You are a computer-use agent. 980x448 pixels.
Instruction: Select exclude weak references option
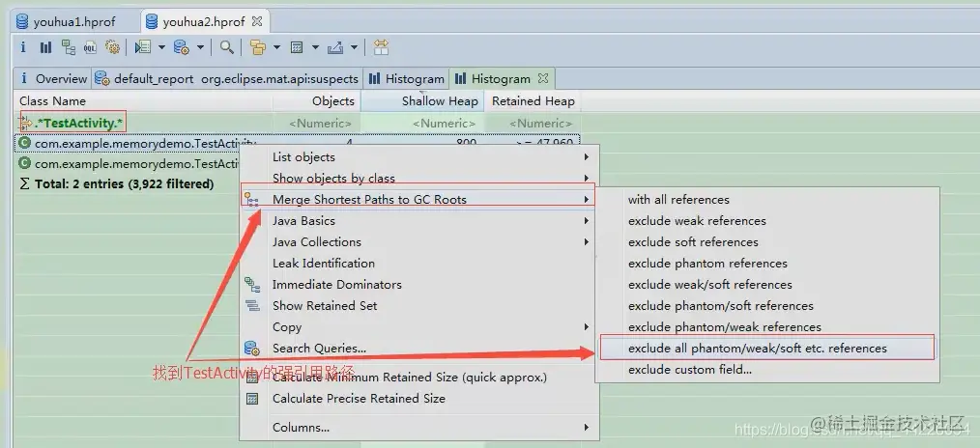click(767, 221)
